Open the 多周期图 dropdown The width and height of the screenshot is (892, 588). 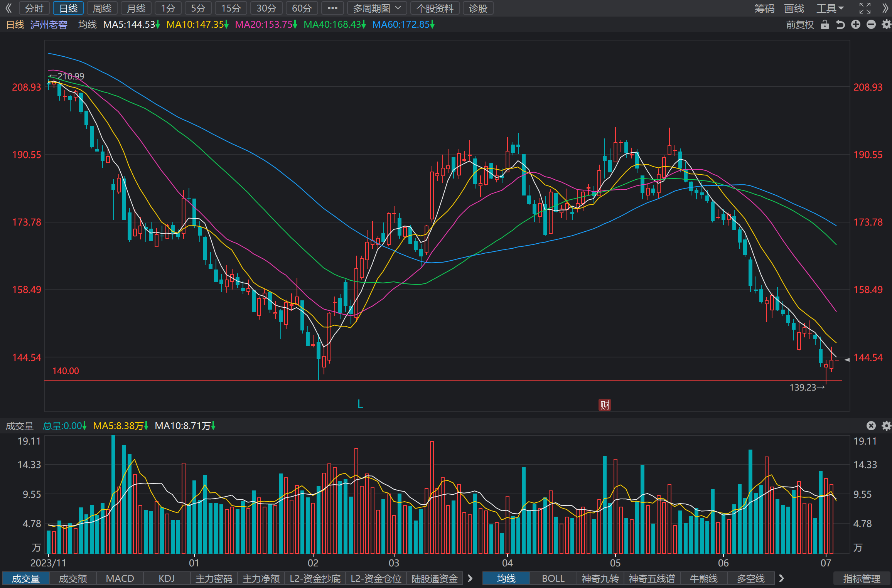tap(377, 8)
